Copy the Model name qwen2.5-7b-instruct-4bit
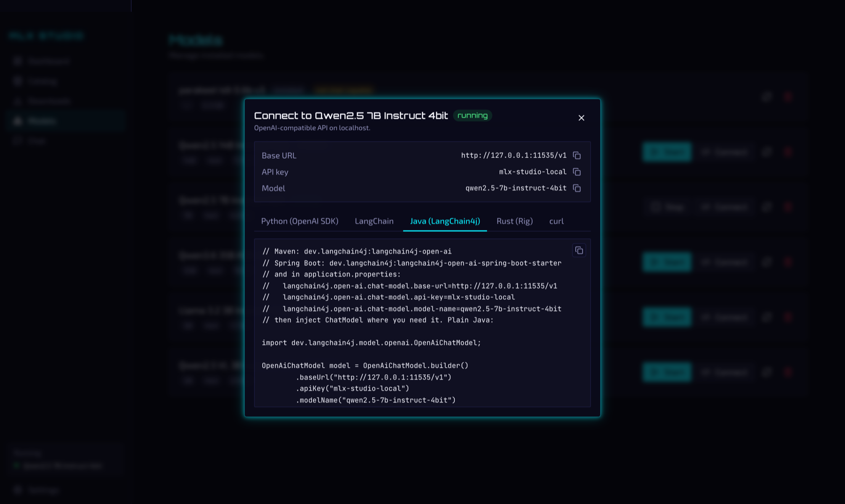The image size is (845, 504). 577,188
